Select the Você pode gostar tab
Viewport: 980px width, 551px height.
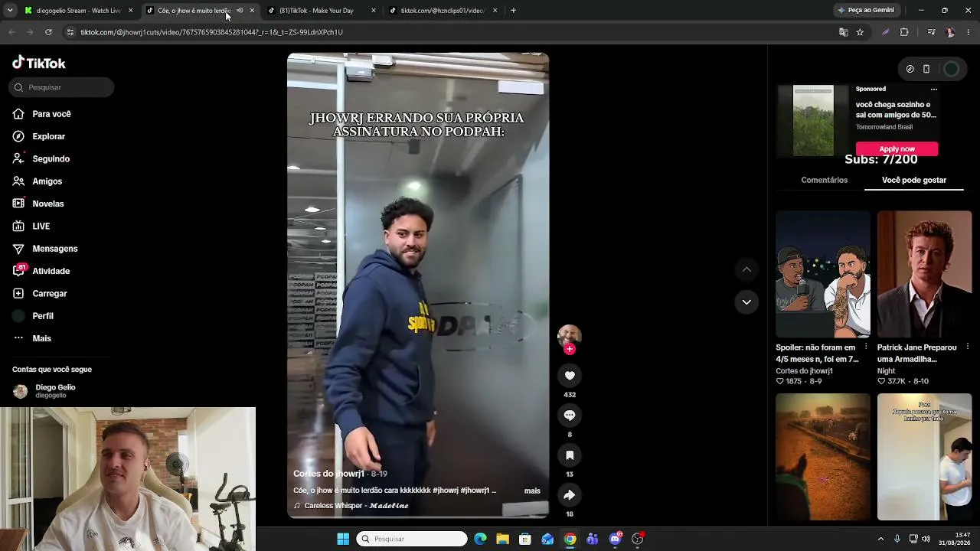pyautogui.click(x=914, y=180)
